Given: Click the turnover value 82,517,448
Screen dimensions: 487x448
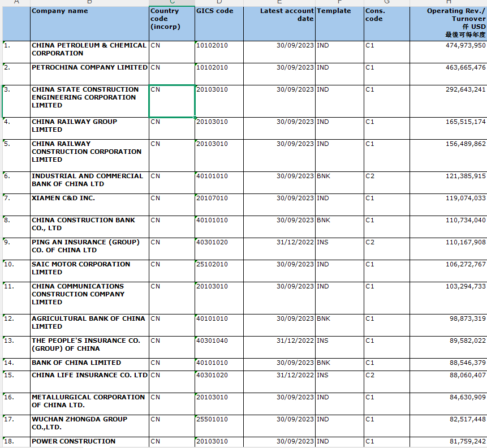Looking at the screenshot, I should click(x=448, y=420).
